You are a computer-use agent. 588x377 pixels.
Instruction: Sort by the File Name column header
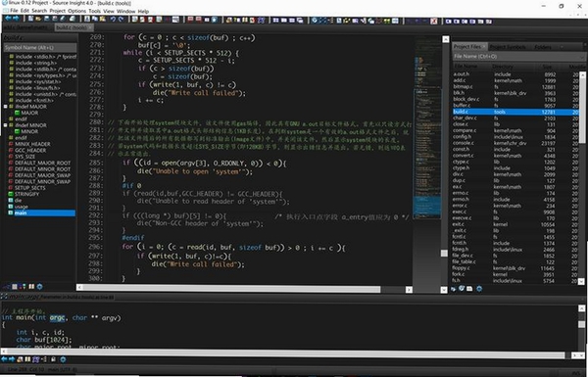point(465,66)
